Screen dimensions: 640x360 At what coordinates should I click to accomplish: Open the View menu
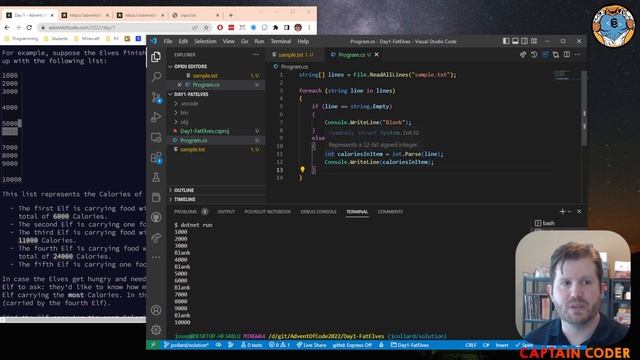point(229,41)
